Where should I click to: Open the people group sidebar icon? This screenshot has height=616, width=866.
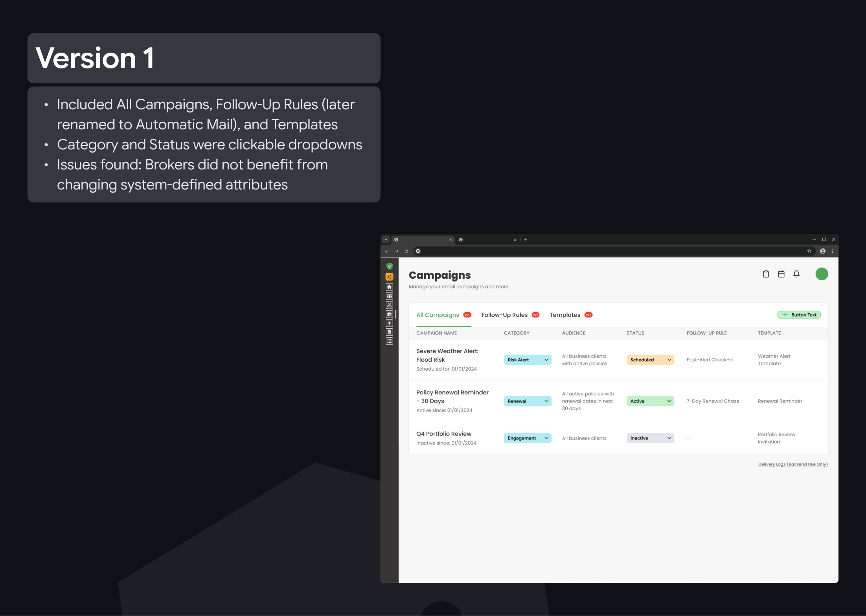point(389,296)
